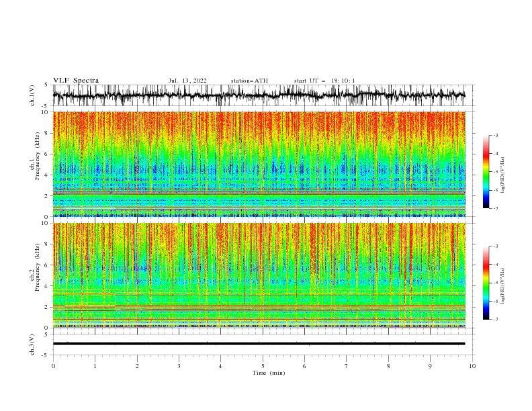The image size is (532, 411).
Task: Click the ch.2 spectrogram color scale bar
Action: click(486, 283)
